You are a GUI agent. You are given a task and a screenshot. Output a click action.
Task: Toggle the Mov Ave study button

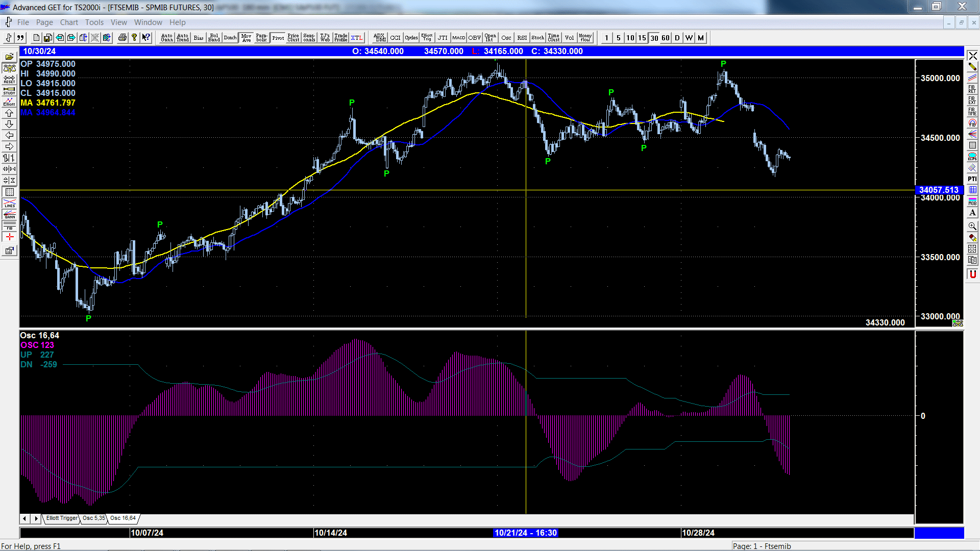(x=246, y=38)
